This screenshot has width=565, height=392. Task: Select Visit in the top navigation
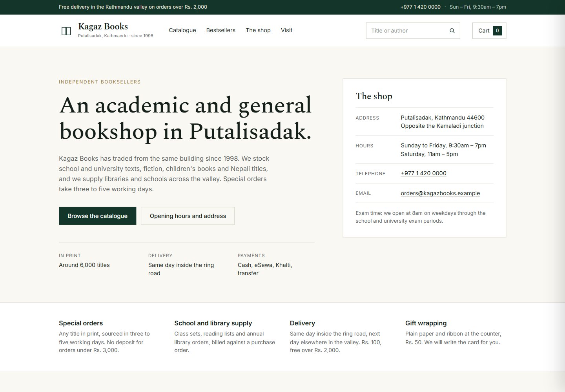286,30
